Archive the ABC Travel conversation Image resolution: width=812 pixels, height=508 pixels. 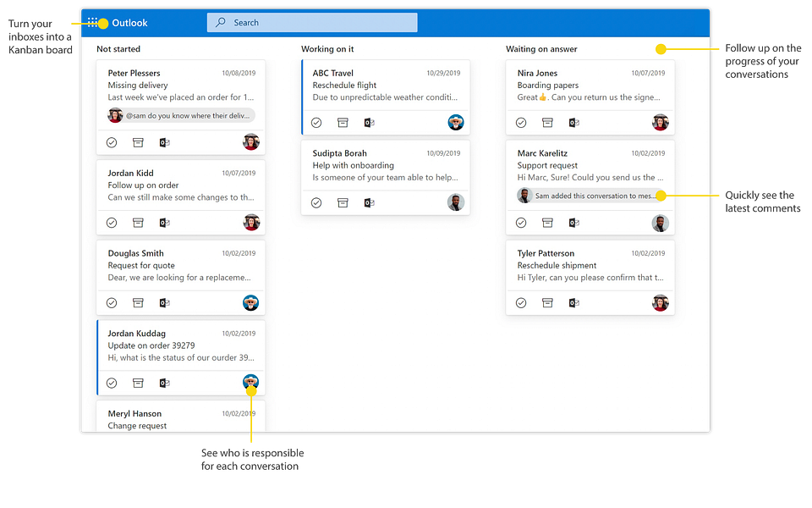pos(343,123)
